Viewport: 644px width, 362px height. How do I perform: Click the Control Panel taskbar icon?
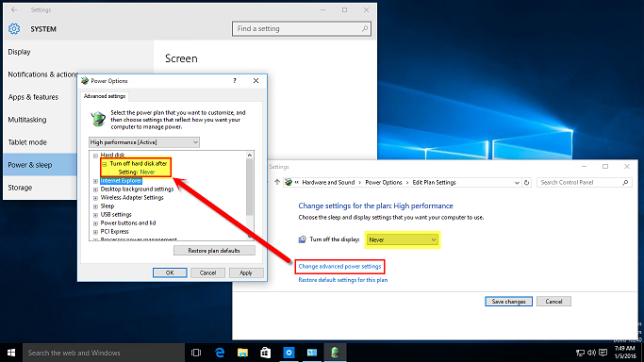coord(312,353)
